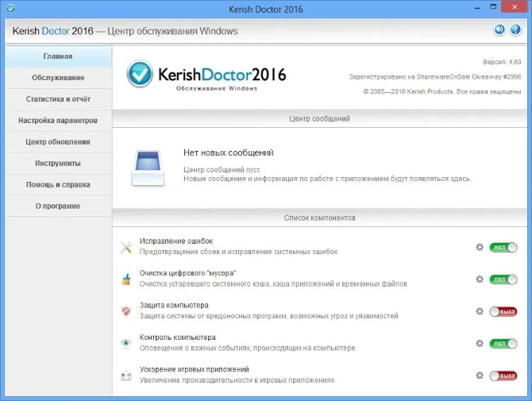
Task: Select the Главная sidebar tab
Action: point(58,56)
